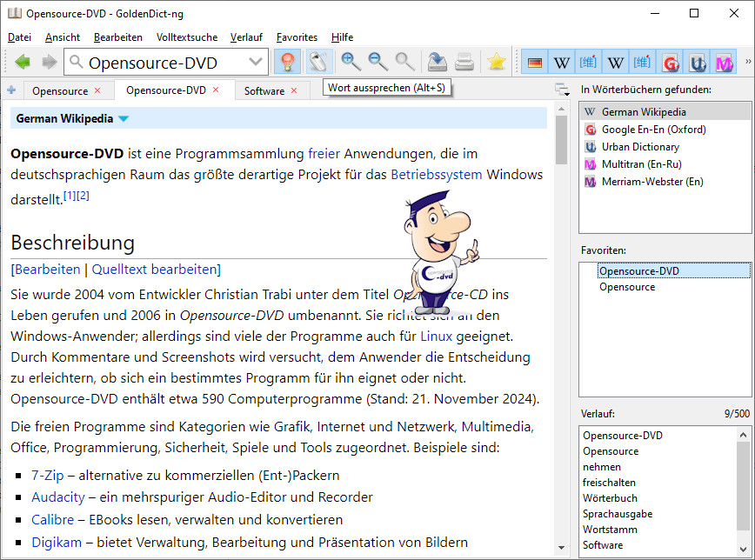Click the green back navigation arrow
This screenshot has width=755, height=560.
click(x=23, y=62)
